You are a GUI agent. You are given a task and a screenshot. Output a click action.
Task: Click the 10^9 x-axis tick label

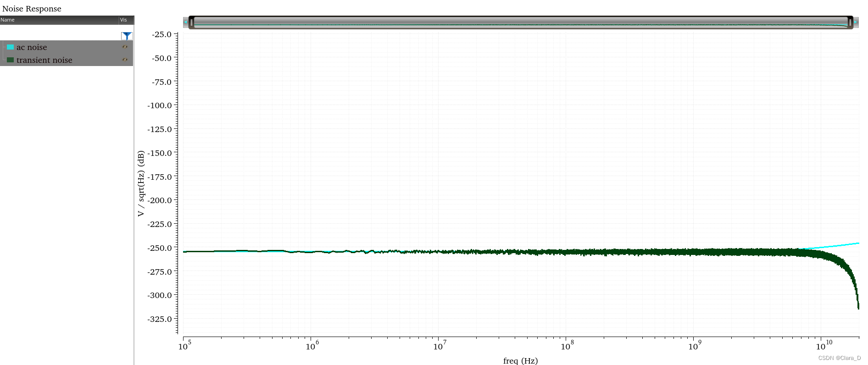click(695, 346)
